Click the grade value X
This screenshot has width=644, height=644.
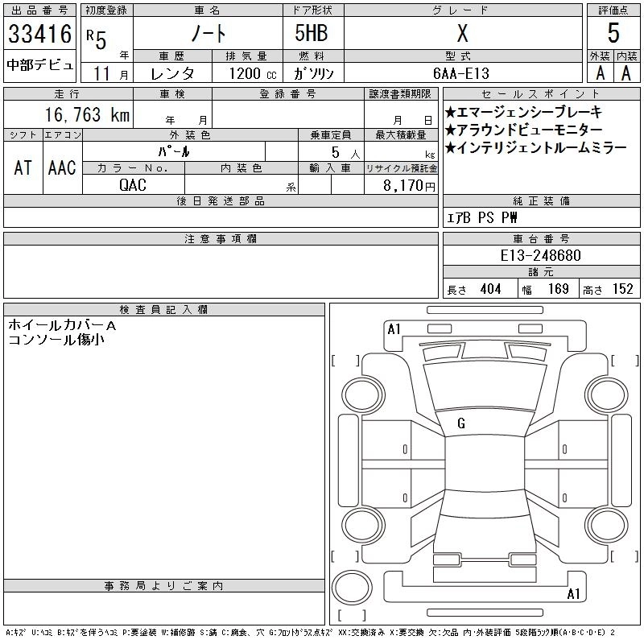pos(462,33)
